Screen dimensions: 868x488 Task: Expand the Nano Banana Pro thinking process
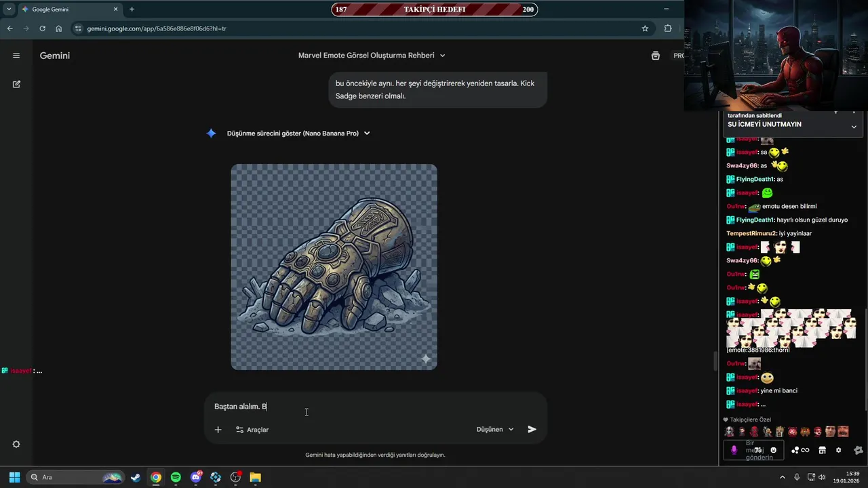(298, 134)
